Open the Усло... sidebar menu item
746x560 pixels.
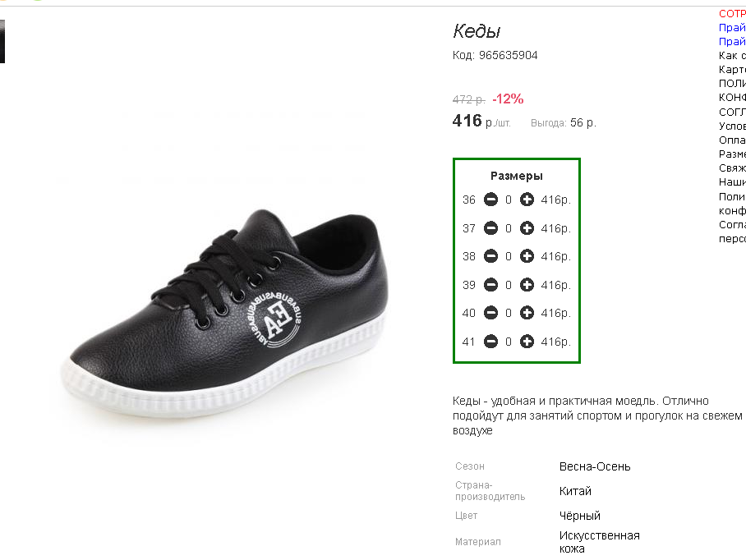pos(732,126)
